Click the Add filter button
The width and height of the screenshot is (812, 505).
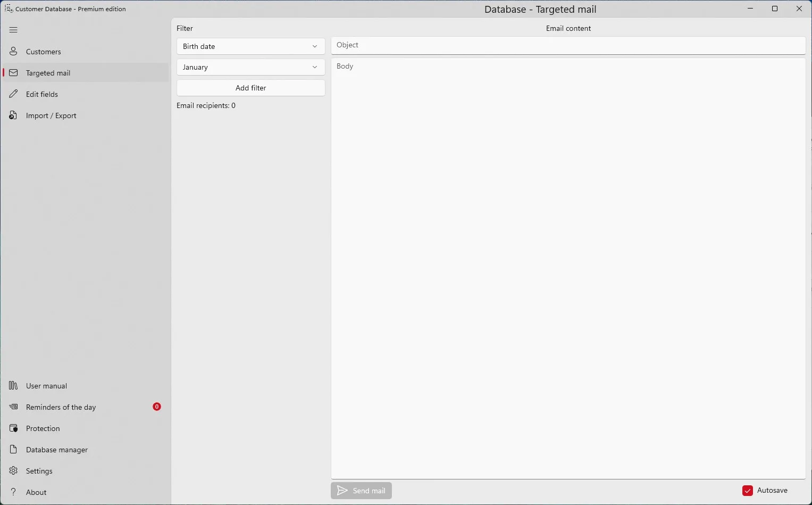(x=251, y=88)
